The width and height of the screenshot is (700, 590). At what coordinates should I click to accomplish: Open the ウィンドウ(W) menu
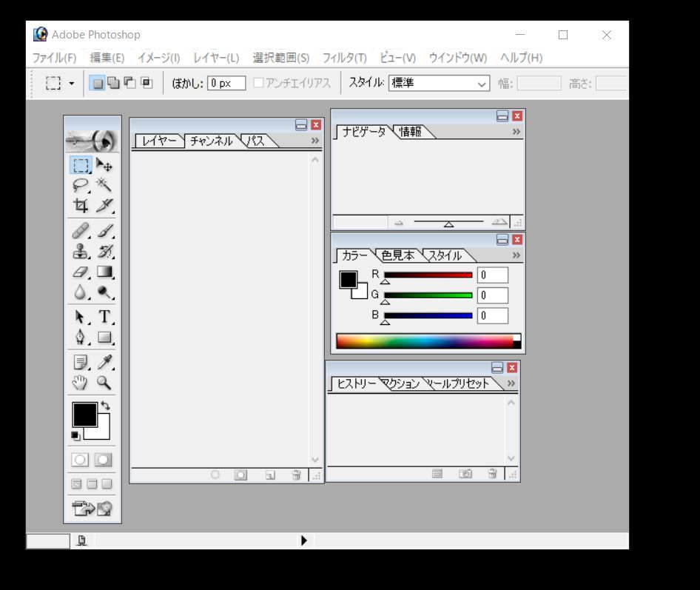click(457, 58)
